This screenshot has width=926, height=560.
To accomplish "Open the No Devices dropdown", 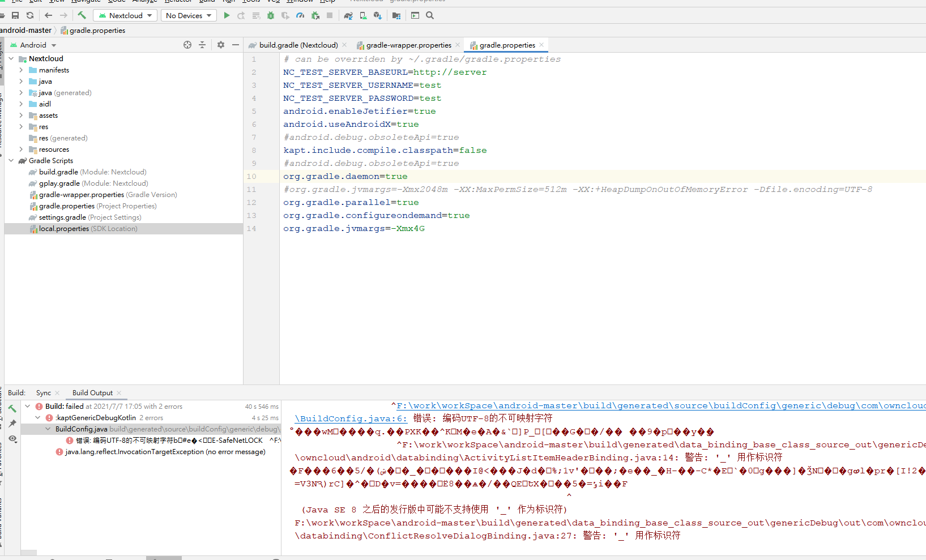I will point(189,15).
